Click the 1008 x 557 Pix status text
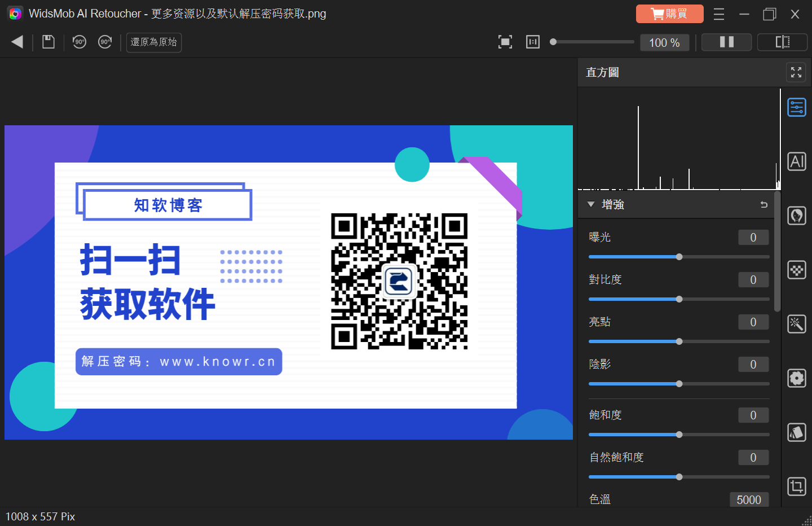This screenshot has width=812, height=526. (x=40, y=516)
